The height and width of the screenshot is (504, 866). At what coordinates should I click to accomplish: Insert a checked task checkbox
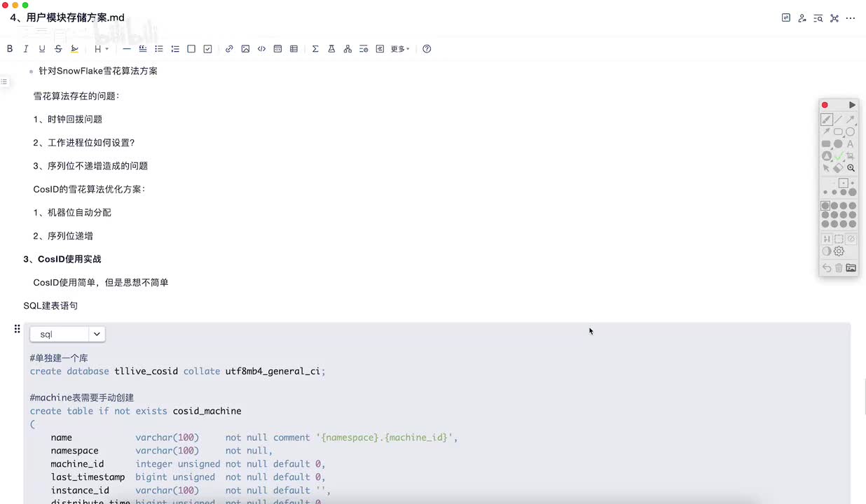208,49
